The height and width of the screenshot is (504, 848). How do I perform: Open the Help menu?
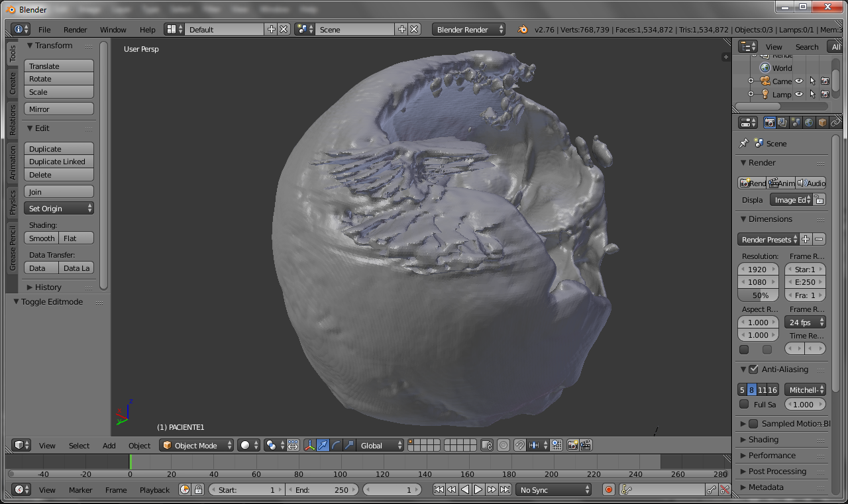pos(148,30)
